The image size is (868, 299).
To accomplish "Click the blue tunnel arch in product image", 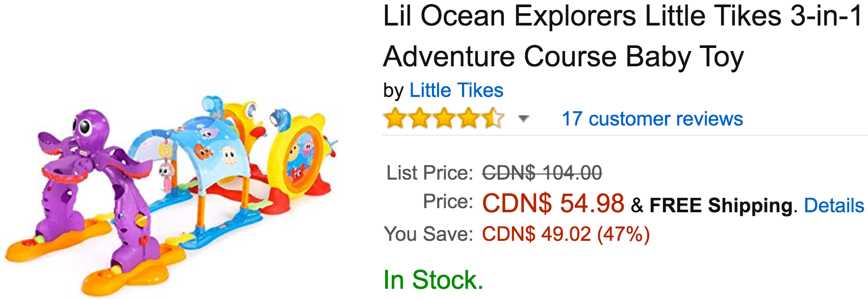I will coord(204,148).
